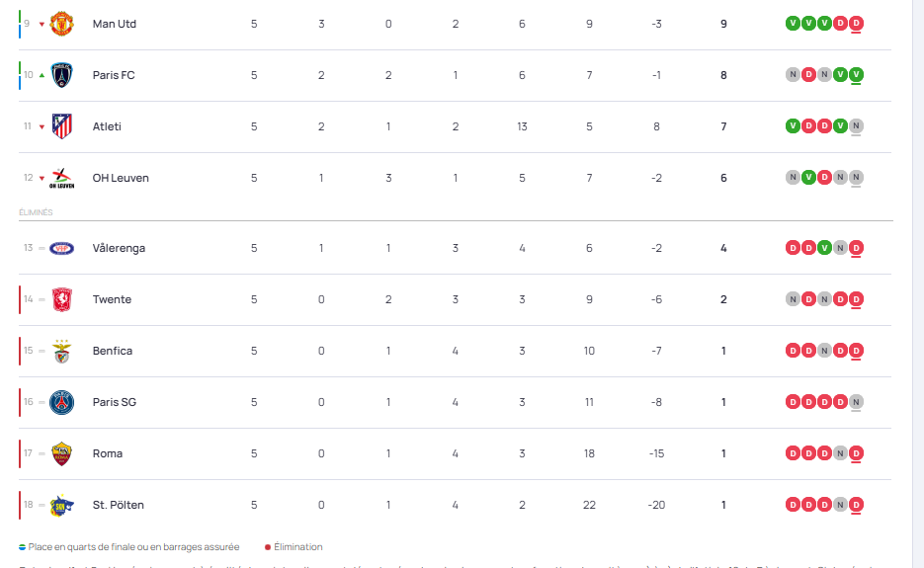Click the red Élimination legend dot
The image size is (924, 568).
pyautogui.click(x=267, y=547)
